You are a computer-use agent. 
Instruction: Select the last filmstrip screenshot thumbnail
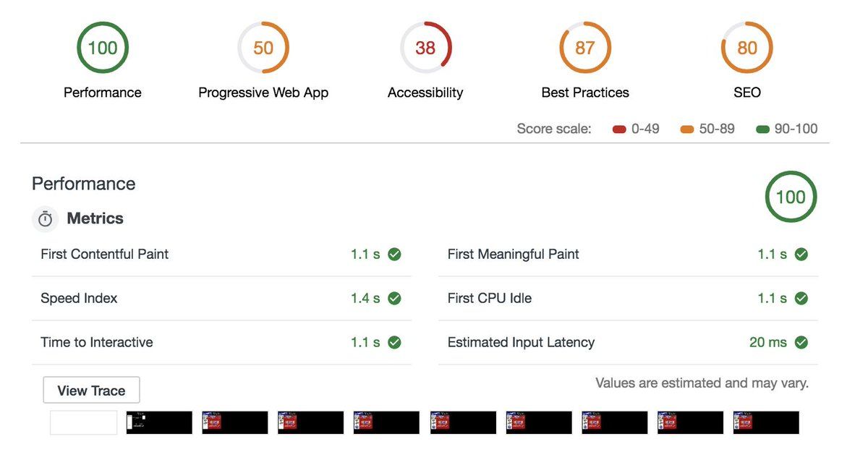766,422
